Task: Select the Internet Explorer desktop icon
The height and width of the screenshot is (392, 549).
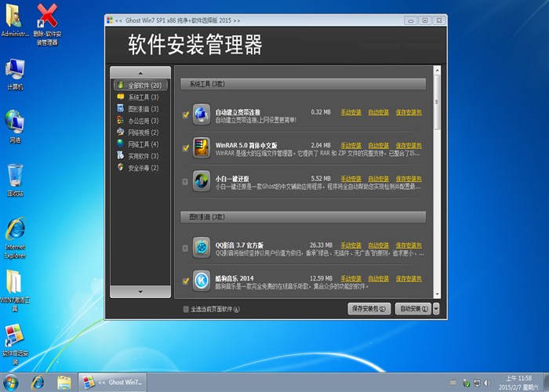Action: (15, 238)
